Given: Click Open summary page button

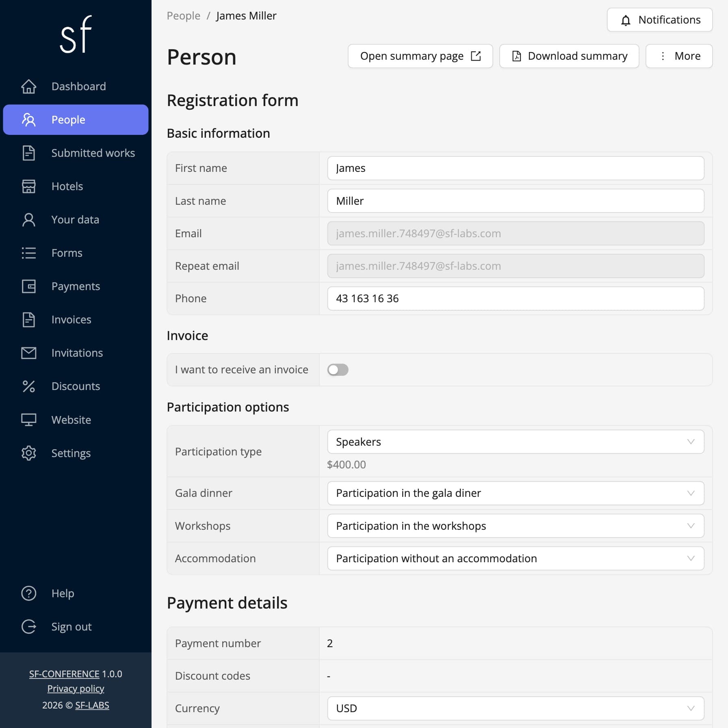Looking at the screenshot, I should pos(420,56).
